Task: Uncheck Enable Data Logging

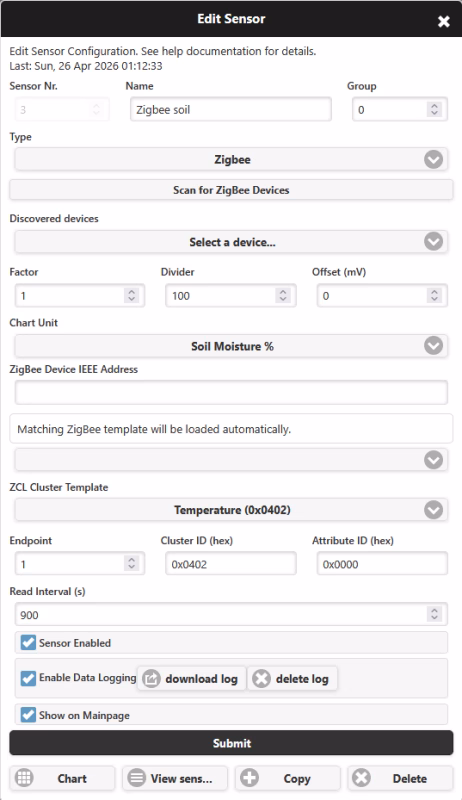Action: (x=28, y=678)
